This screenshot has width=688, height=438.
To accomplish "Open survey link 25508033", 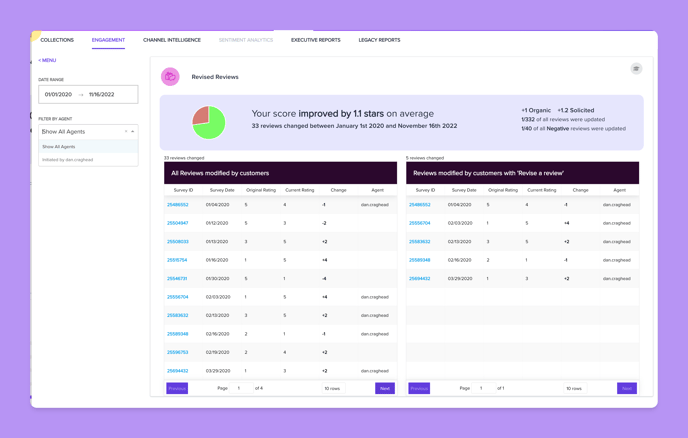I will pos(178,242).
